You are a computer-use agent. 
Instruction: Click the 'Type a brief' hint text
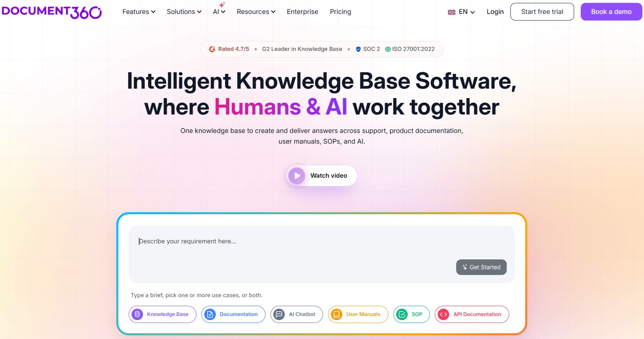point(196,295)
